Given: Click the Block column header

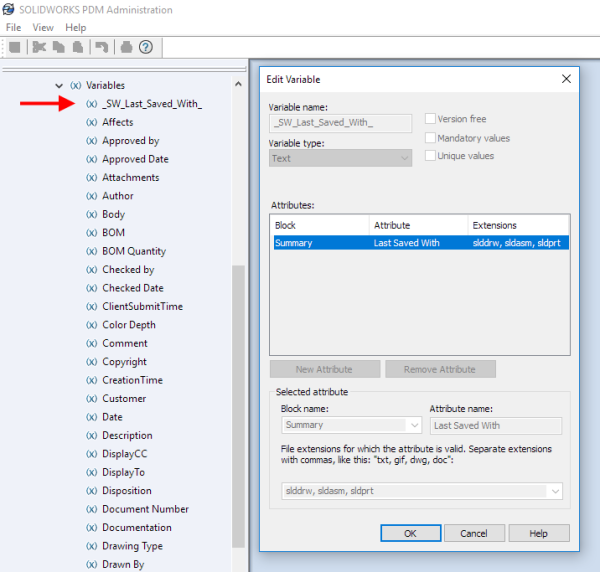Looking at the screenshot, I should 321,225.
